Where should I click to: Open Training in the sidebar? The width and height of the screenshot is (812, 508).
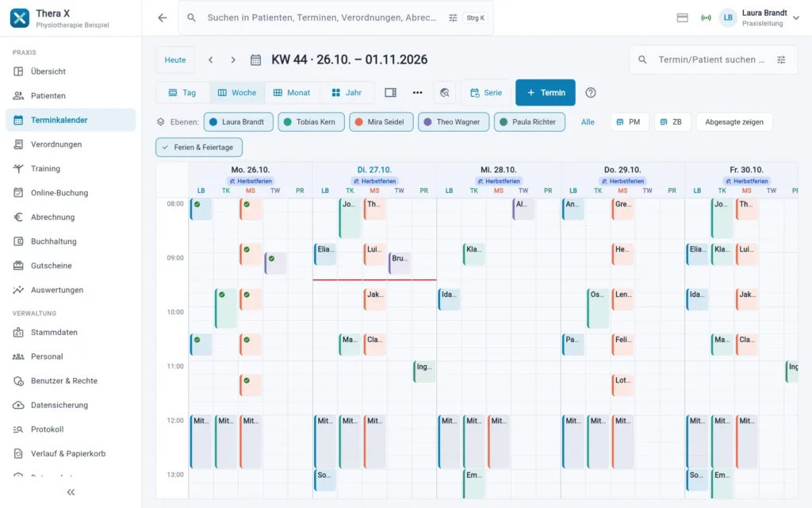71,168
